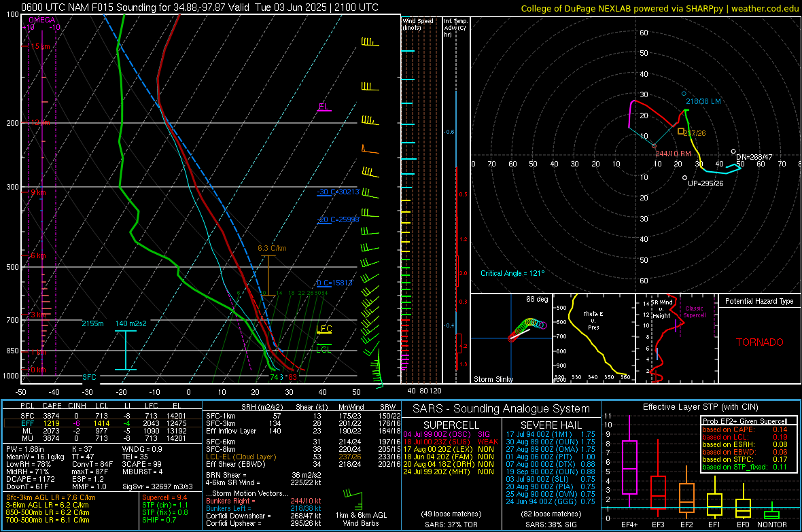Click 'Inf. Temp. Adv.' panel header
The image size is (802, 532).
point(455,28)
